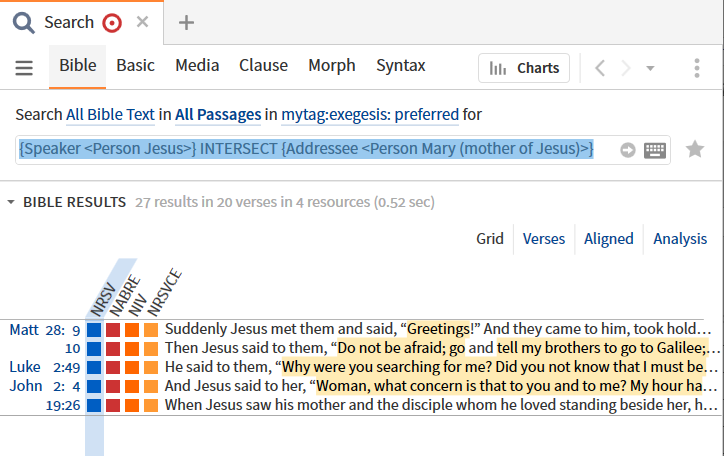The image size is (724, 456).
Task: Click orange NIV square for Matt 28:9
Action: (132, 330)
